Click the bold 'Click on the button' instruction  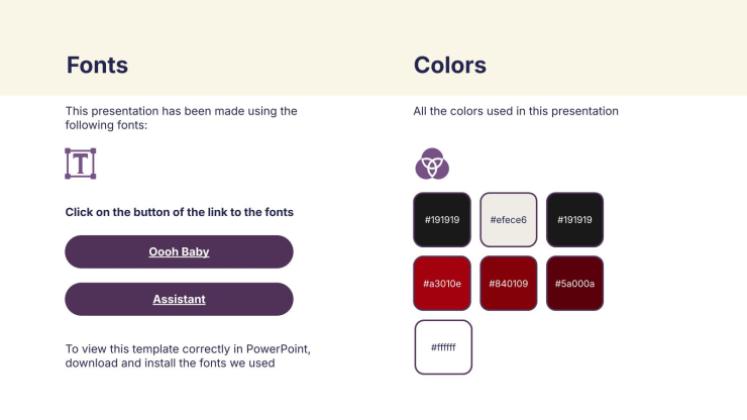pos(179,212)
